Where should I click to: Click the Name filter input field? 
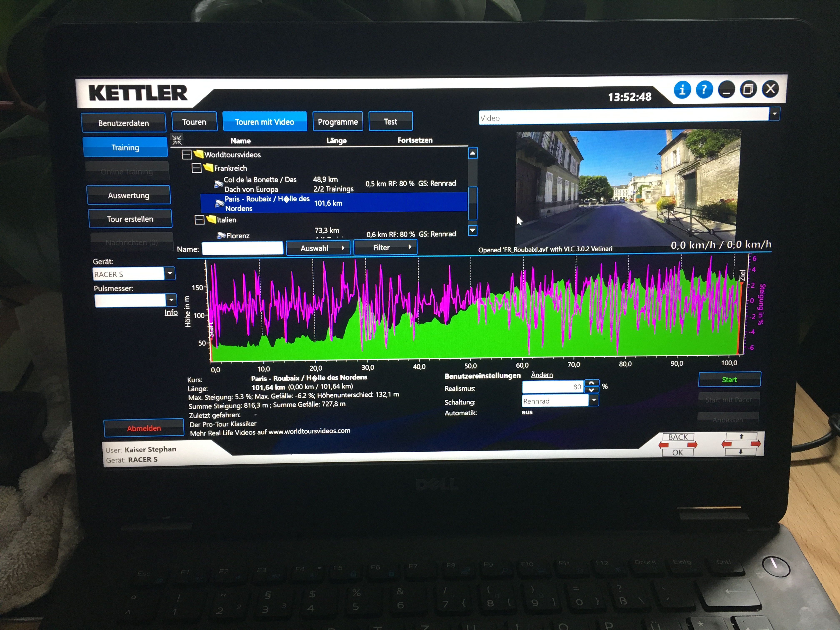point(242,248)
